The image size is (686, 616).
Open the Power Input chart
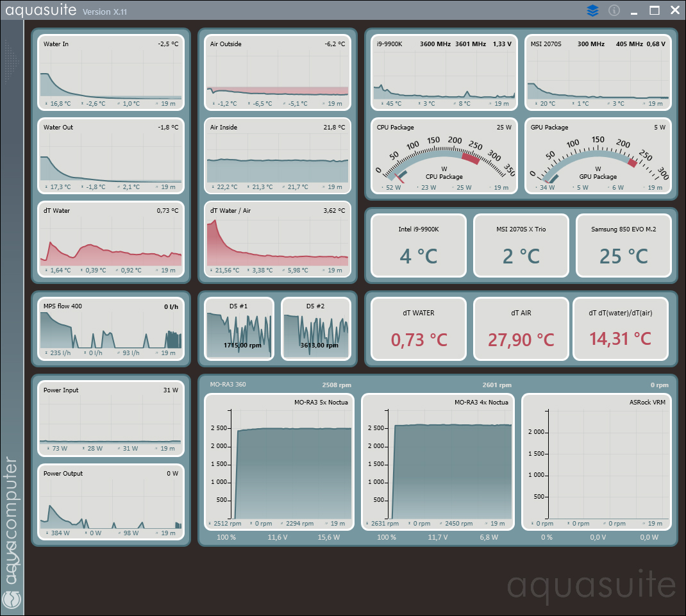[x=111, y=419]
